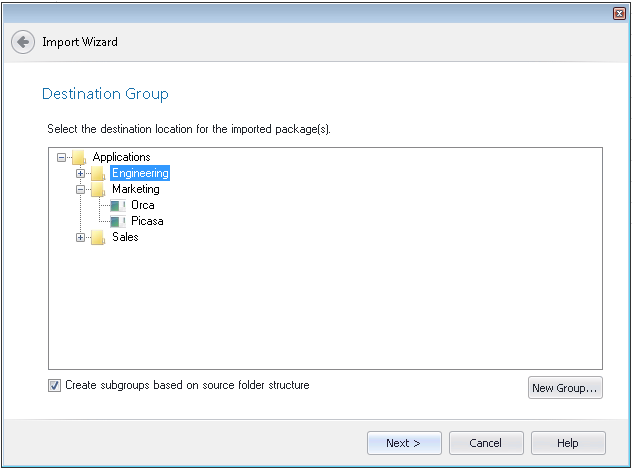The height and width of the screenshot is (469, 632).
Task: Uncheck Create subgroups based on source folder
Action: coord(54,385)
